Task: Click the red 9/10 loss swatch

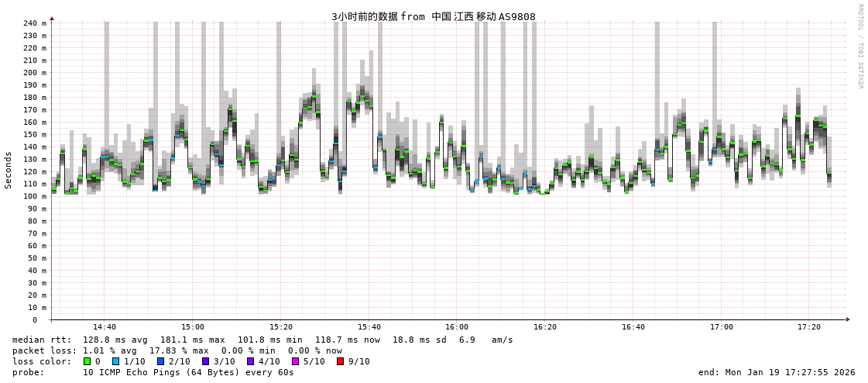Action: click(340, 361)
